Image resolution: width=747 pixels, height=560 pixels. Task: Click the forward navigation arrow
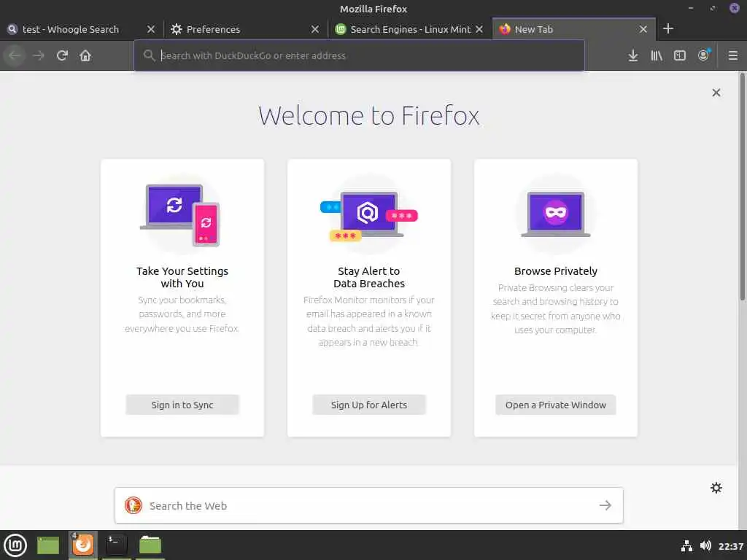(x=39, y=55)
